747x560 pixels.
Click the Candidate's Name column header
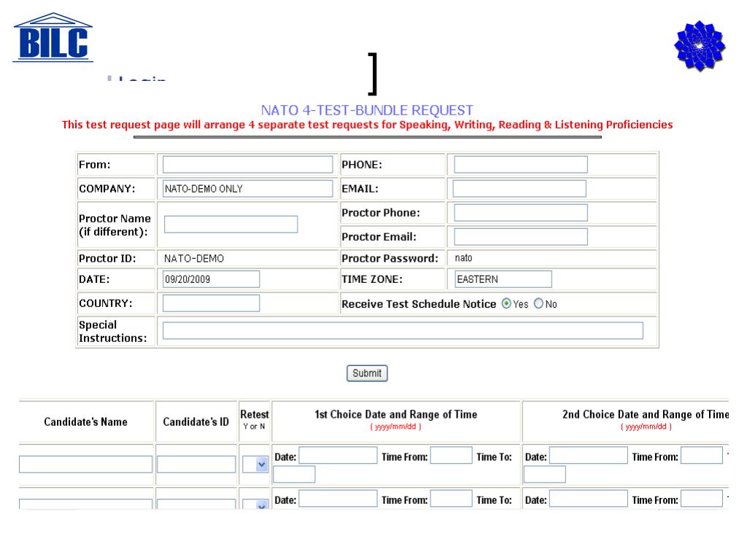[x=86, y=422]
